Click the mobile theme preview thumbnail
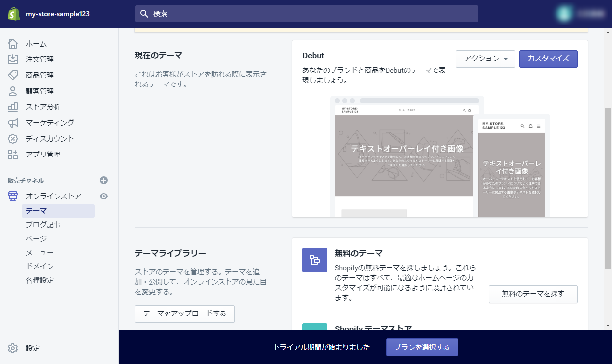The image size is (612, 364). [511, 166]
